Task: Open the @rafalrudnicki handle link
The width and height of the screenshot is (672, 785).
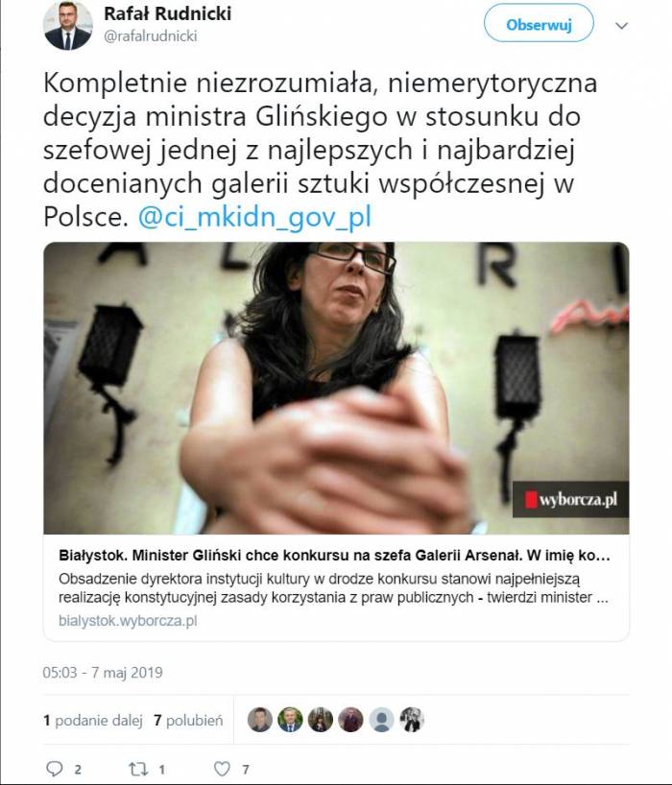Action: 150,36
